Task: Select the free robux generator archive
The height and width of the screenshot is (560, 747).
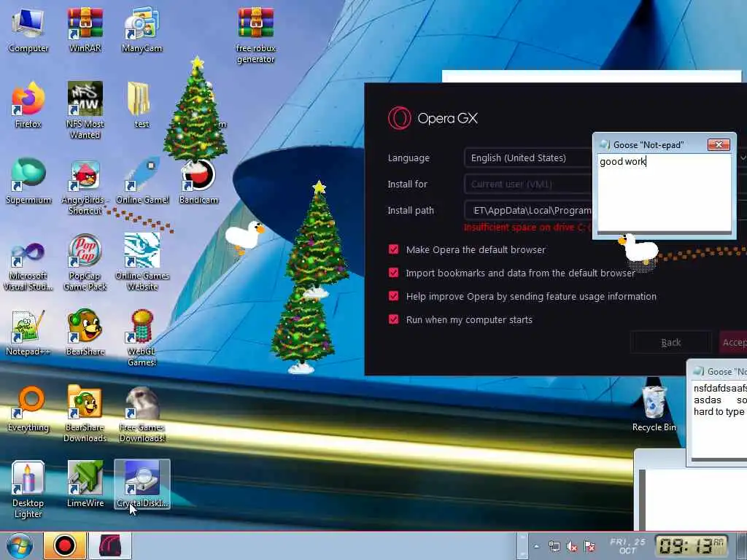Action: point(256,35)
